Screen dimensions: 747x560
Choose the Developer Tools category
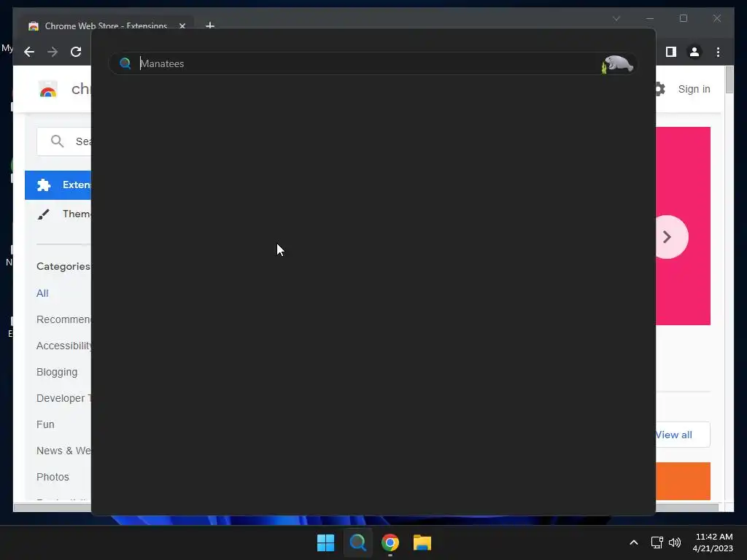coord(63,398)
